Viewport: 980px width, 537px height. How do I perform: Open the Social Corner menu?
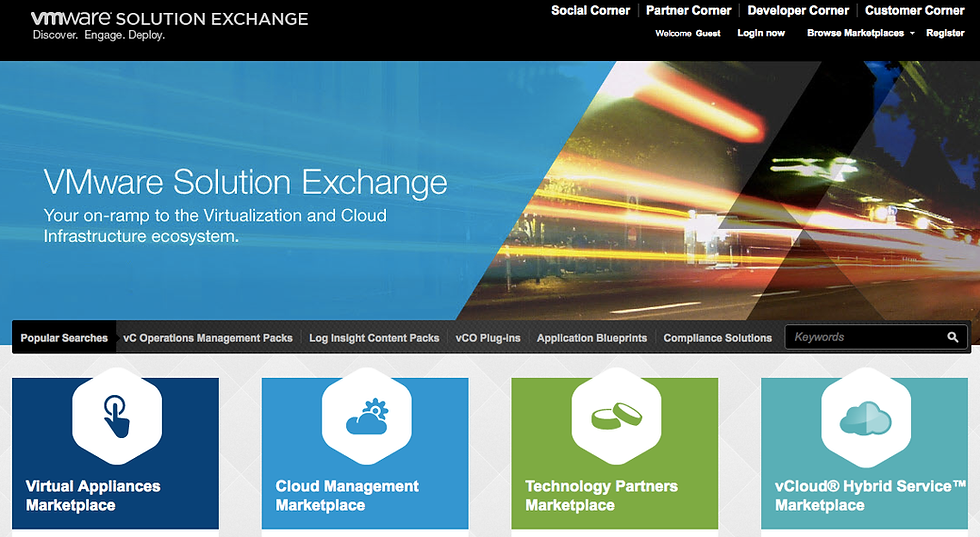(x=591, y=11)
